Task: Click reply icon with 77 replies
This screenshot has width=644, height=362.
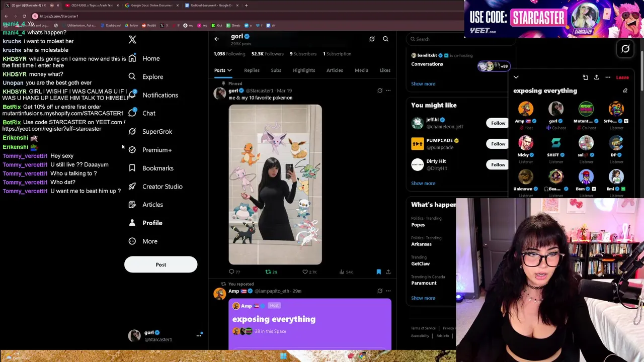Action: (x=231, y=272)
